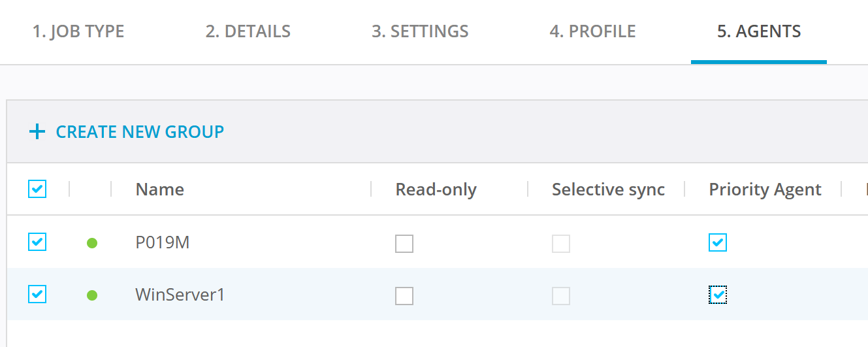
Task: Open the Profile step tab
Action: click(592, 31)
